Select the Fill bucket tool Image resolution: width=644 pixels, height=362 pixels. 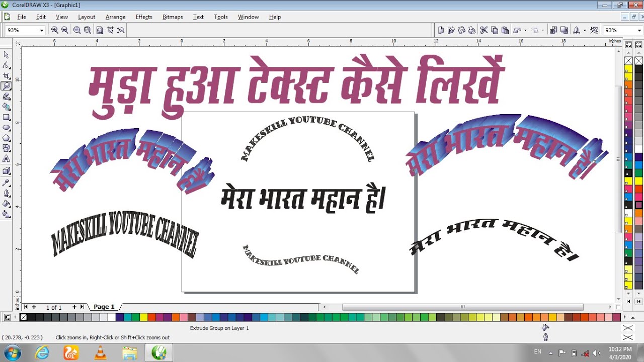pyautogui.click(x=6, y=204)
